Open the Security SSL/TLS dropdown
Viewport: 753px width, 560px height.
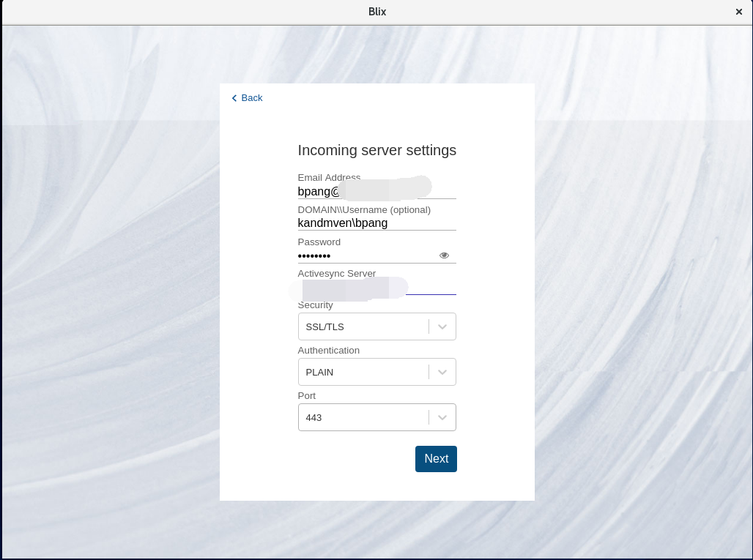[x=377, y=326]
